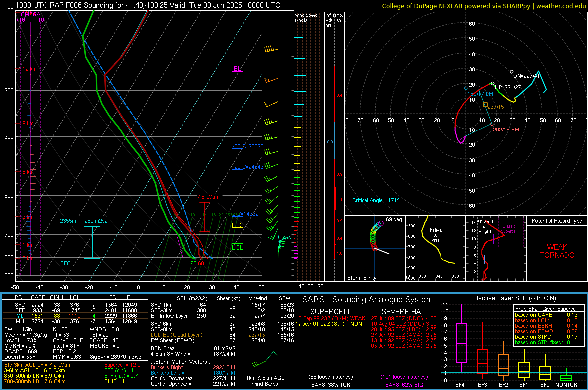
Task: Click the Classic Supercell label
Action: 509,229
